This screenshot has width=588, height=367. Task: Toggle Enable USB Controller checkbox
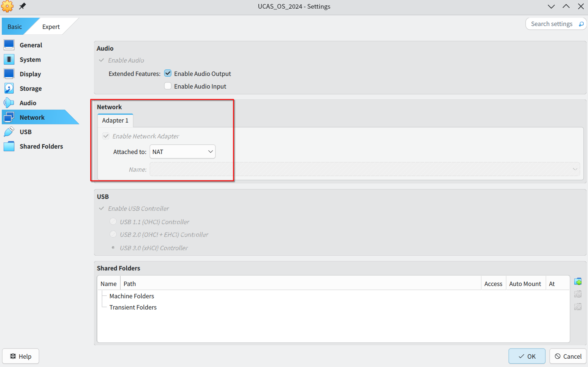coord(102,208)
